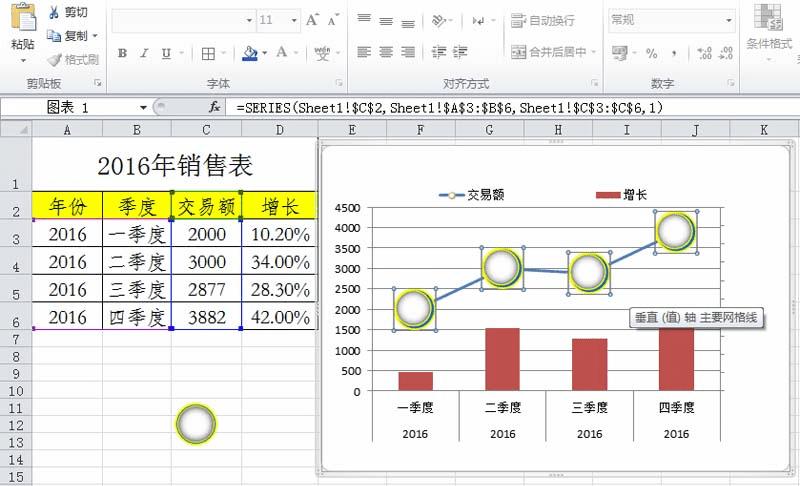Select the 交易额 header cell

(x=206, y=207)
